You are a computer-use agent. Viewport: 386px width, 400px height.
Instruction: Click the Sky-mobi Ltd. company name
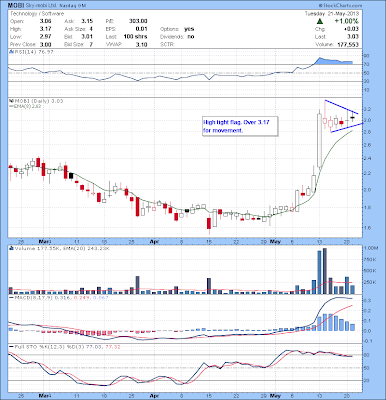40,6
